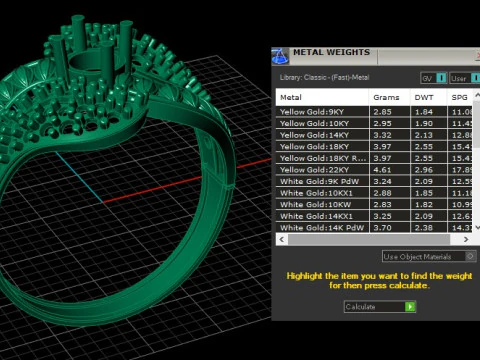
Task: Sort by the DWT column header
Action: click(x=428, y=97)
